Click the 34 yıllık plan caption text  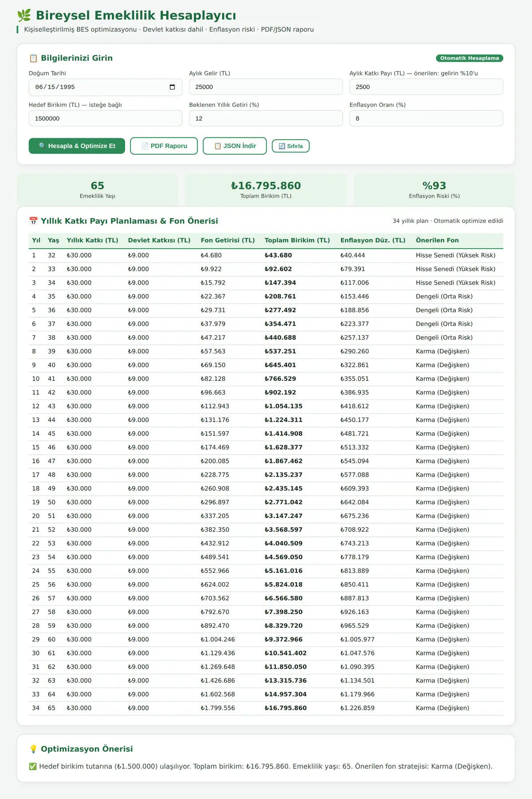coord(448,221)
